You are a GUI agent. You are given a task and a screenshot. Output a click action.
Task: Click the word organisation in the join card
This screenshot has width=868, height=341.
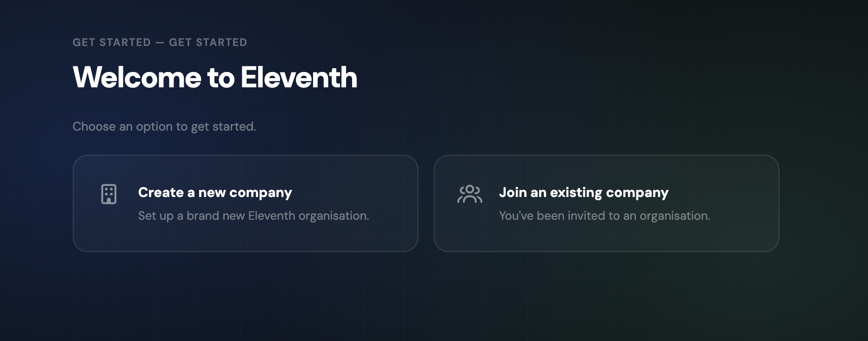tap(675, 216)
